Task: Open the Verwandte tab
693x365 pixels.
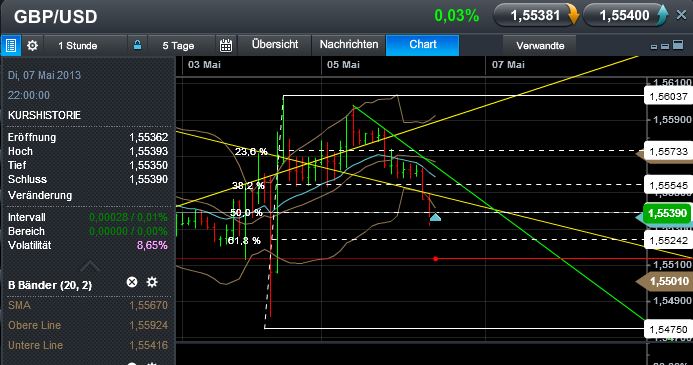Action: pos(540,46)
